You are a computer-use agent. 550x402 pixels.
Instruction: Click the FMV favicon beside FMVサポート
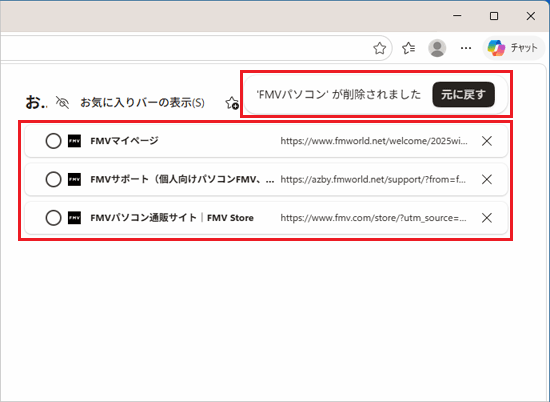[x=74, y=180]
